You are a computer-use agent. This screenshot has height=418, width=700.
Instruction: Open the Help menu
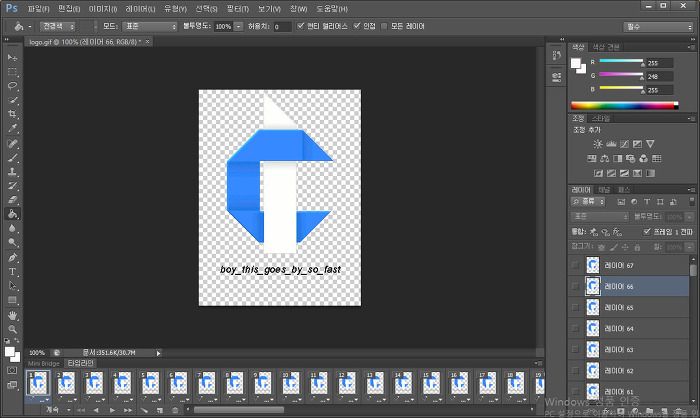[332, 9]
